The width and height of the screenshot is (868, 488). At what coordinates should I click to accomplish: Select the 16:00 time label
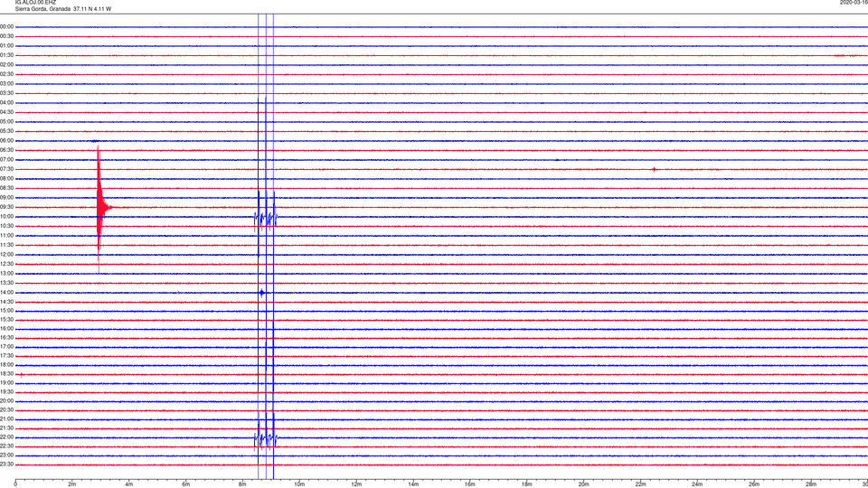[x=6, y=329]
